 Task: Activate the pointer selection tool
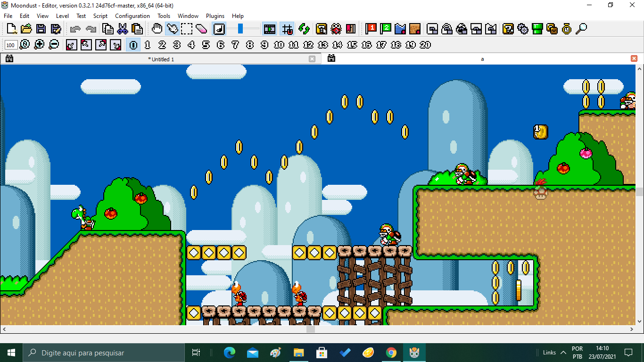(x=172, y=29)
